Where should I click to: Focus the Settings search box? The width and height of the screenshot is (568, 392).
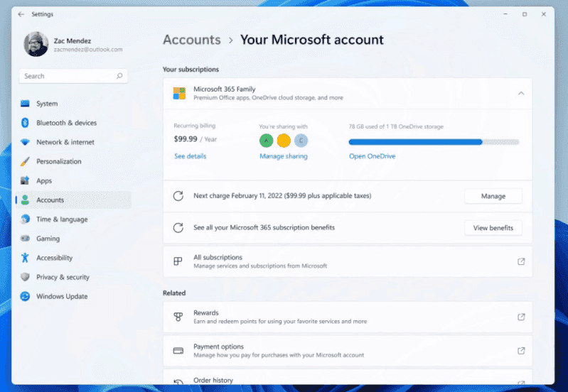pos(73,76)
